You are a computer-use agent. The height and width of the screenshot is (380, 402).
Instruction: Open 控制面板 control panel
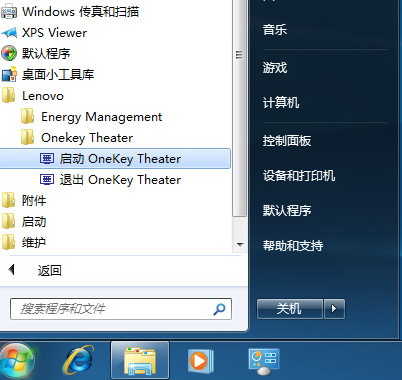point(287,141)
